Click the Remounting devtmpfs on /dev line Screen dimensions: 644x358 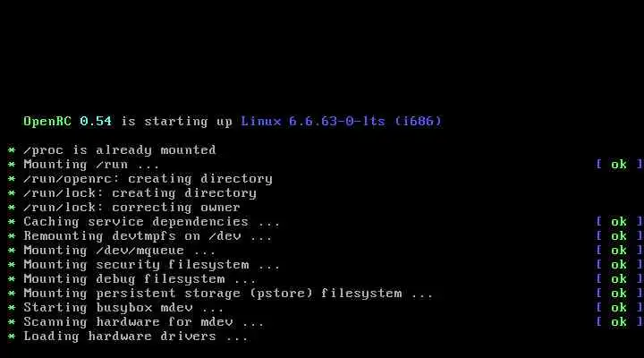(148, 236)
